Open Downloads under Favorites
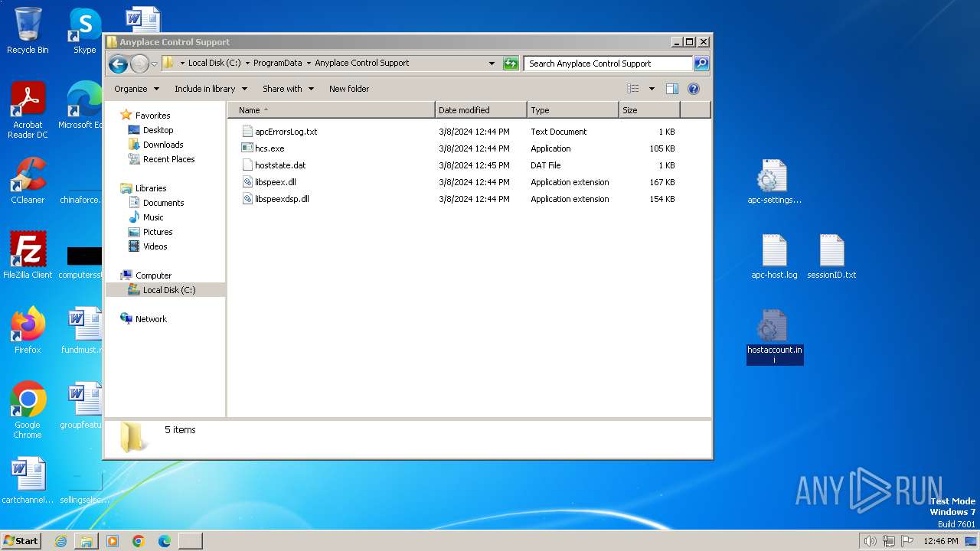 tap(163, 145)
